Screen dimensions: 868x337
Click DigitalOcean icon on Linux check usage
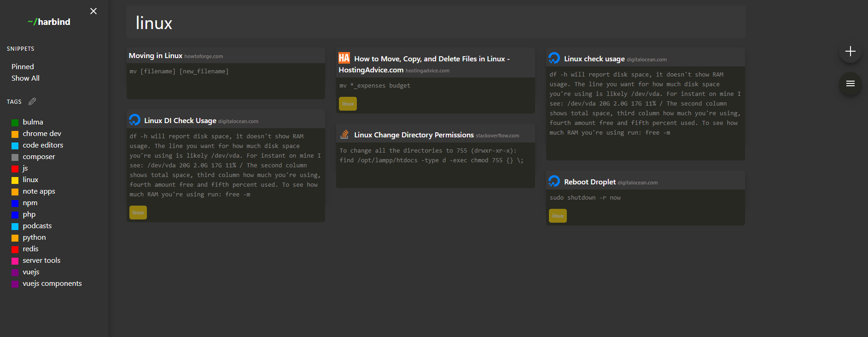554,58
